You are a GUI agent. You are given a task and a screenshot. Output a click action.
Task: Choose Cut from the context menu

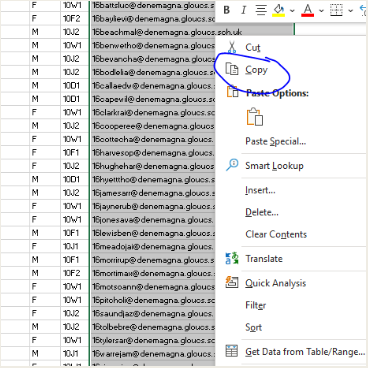click(253, 48)
